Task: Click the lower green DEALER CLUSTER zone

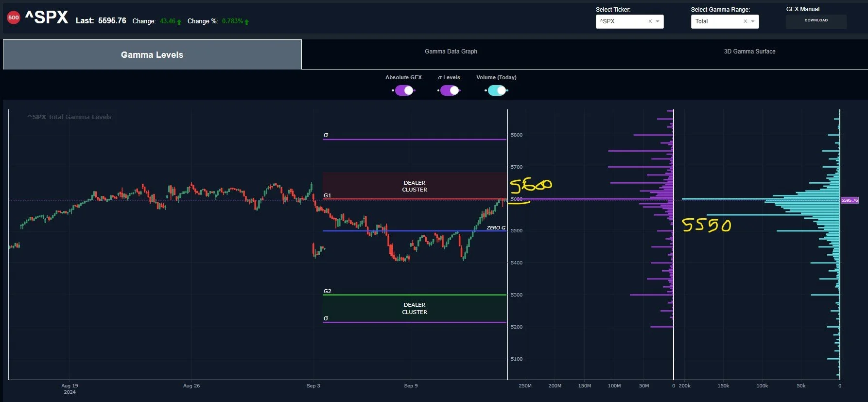Action: (x=415, y=309)
